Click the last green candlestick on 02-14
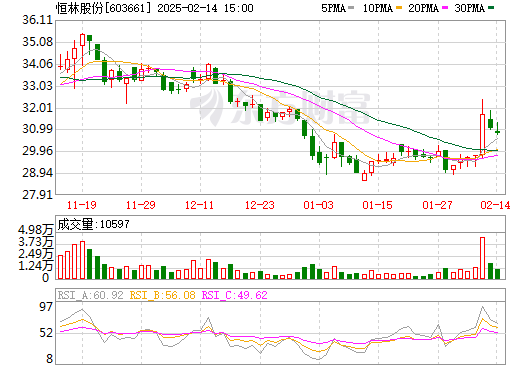This screenshot has width=520, height=365. [x=497, y=129]
